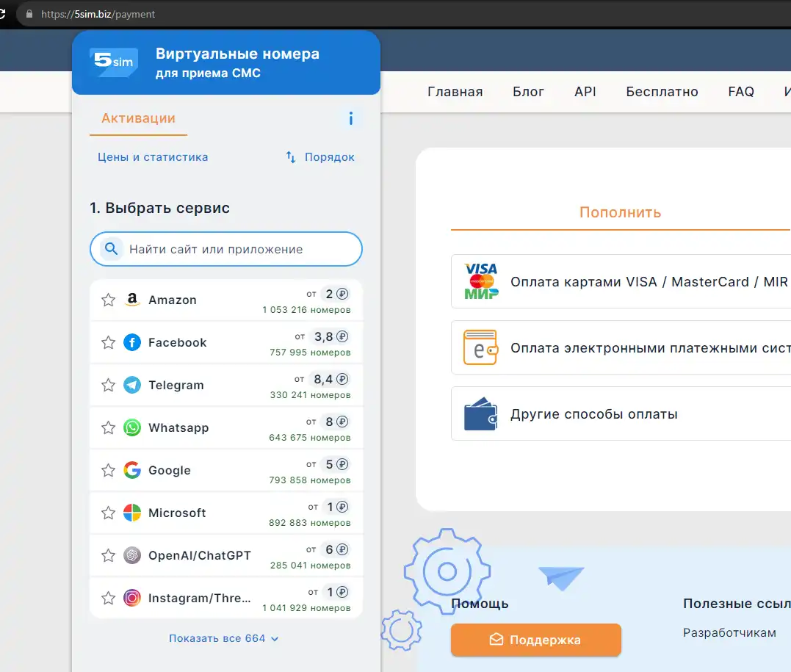The image size is (791, 672).
Task: Select Microsoft service name
Action: click(x=177, y=513)
